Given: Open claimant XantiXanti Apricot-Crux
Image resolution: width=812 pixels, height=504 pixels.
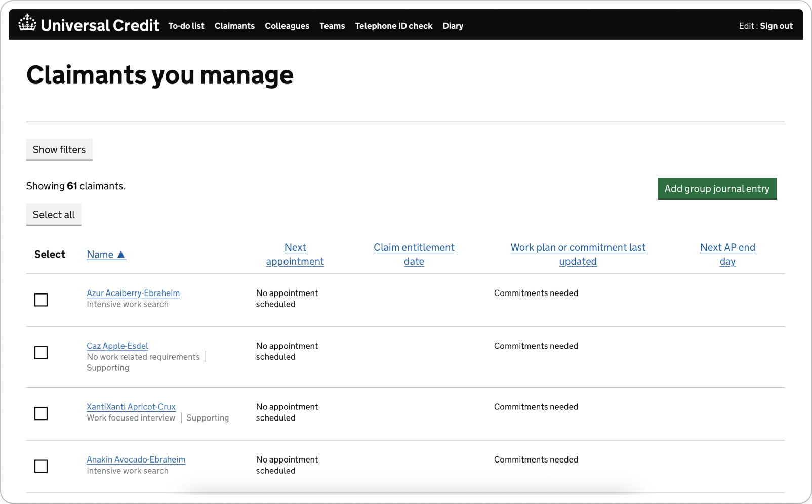Looking at the screenshot, I should [x=131, y=407].
